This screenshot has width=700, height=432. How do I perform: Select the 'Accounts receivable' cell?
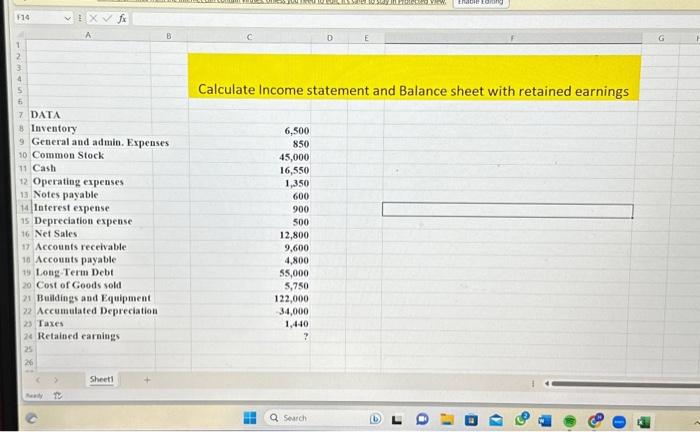click(x=81, y=246)
